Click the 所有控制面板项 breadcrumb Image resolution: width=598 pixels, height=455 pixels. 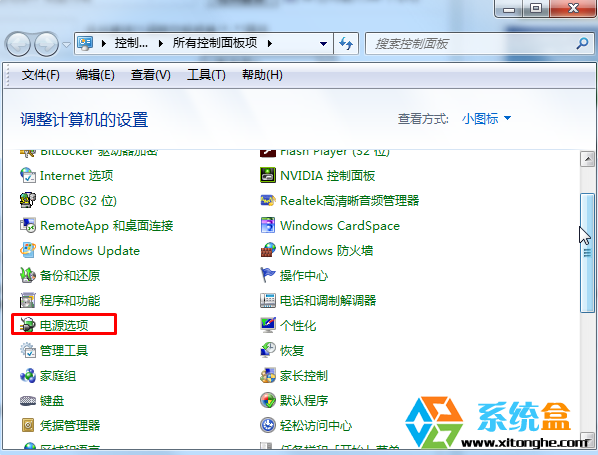pyautogui.click(x=215, y=43)
